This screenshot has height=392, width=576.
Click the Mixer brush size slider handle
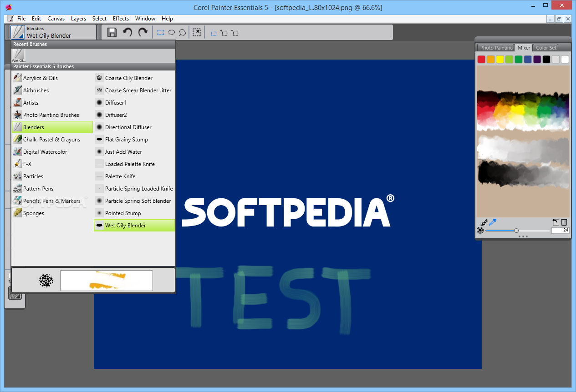click(516, 231)
